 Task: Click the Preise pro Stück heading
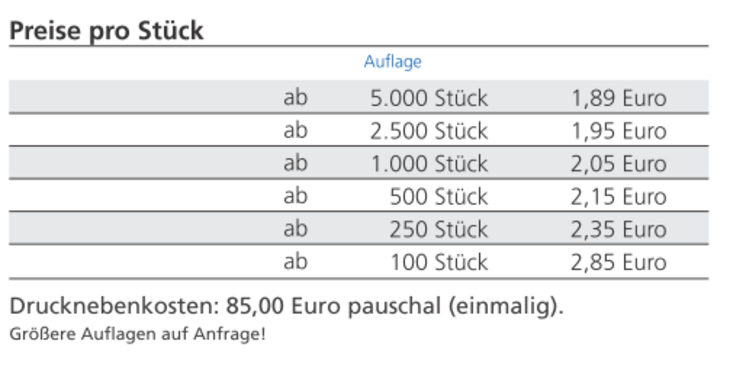tap(106, 31)
